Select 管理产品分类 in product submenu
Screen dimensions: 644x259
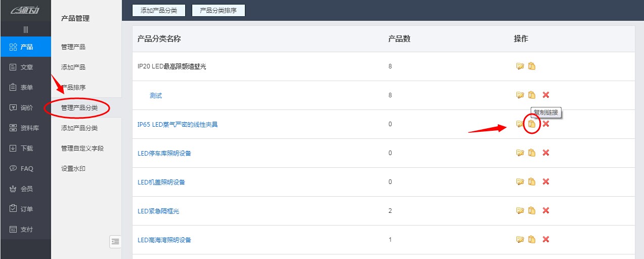pyautogui.click(x=79, y=108)
